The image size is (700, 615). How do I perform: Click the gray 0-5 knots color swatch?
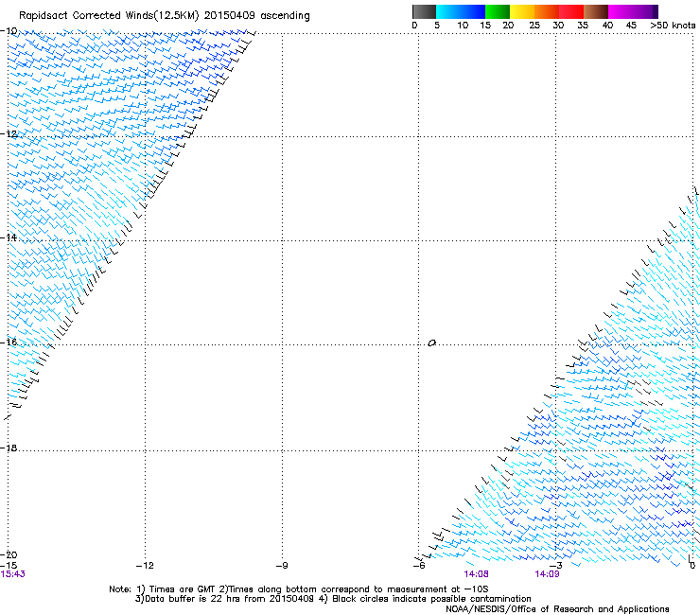click(424, 11)
